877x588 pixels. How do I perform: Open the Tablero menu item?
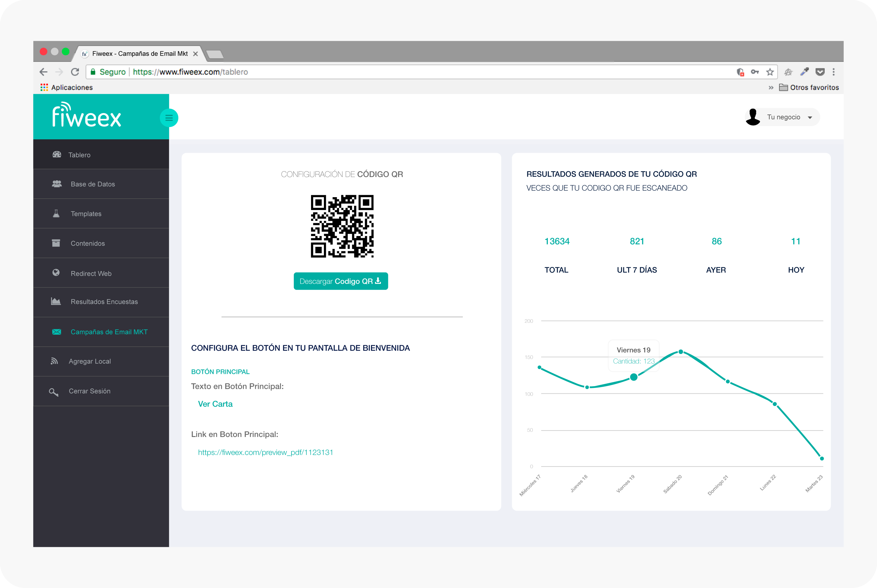coord(101,155)
